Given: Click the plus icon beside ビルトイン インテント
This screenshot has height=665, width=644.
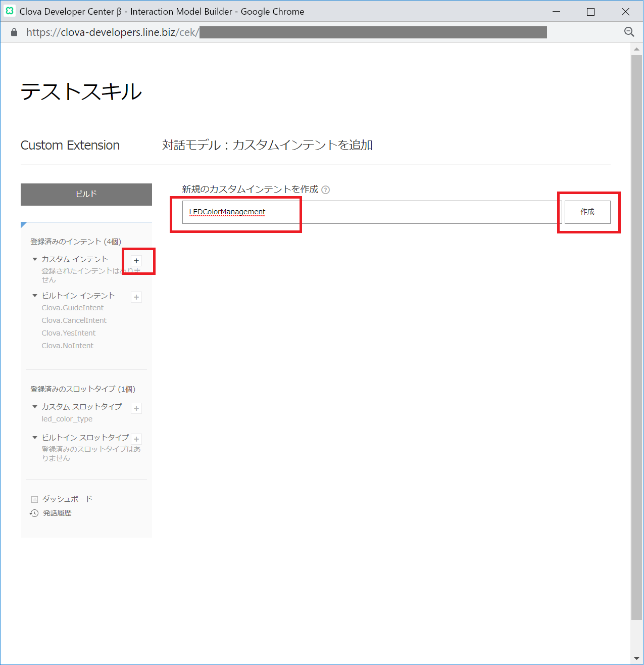Looking at the screenshot, I should [x=136, y=297].
